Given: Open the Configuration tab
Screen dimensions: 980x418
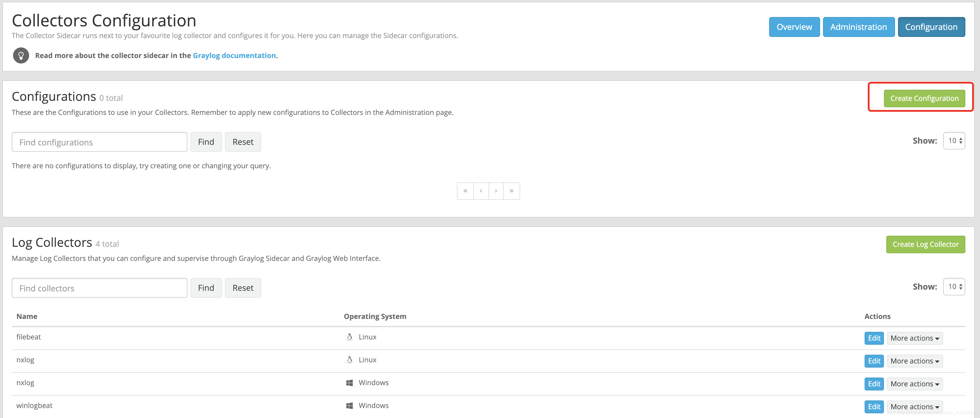Looking at the screenshot, I should tap(931, 27).
